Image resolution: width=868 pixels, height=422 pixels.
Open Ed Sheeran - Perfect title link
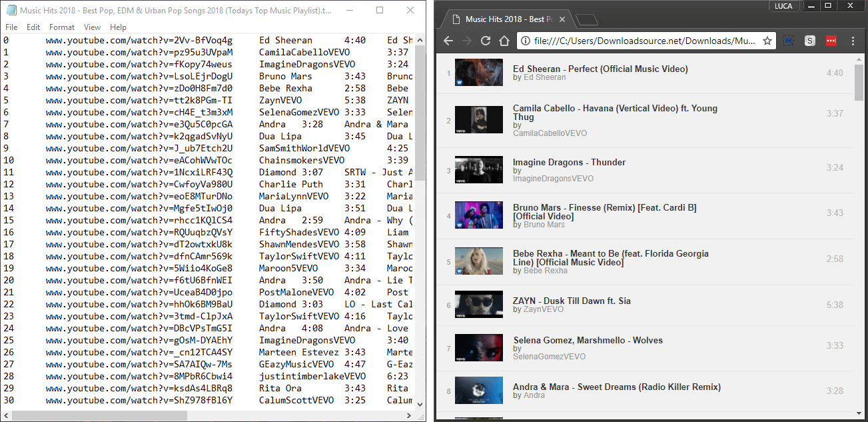pos(600,69)
